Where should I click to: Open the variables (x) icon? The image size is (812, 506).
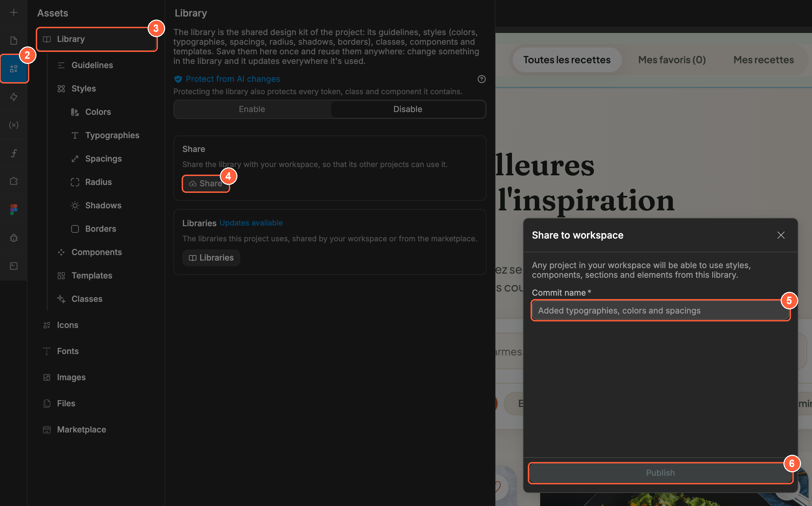[14, 125]
